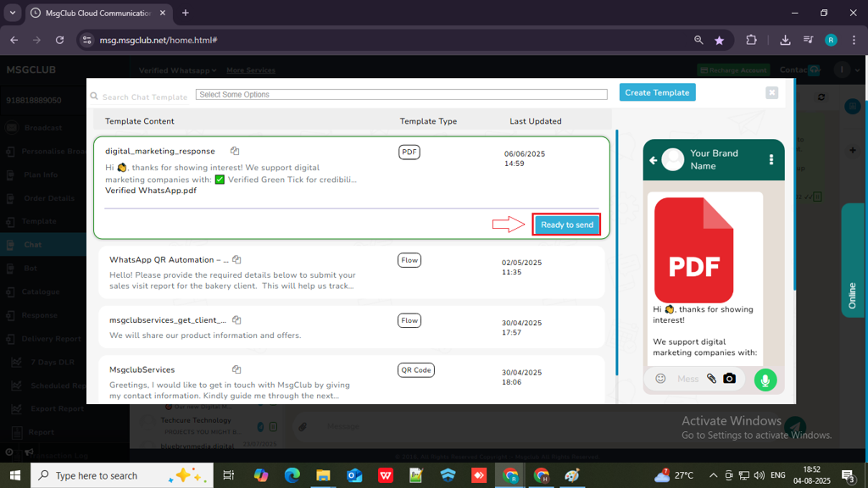This screenshot has height=488, width=868.
Task: Click the red PDF thumbnail in the preview
Action: pyautogui.click(x=693, y=250)
